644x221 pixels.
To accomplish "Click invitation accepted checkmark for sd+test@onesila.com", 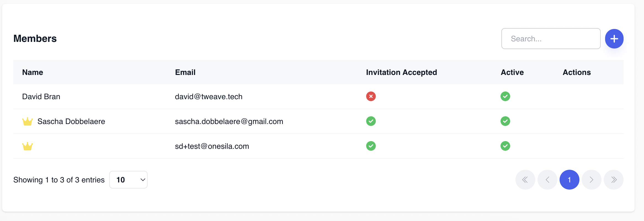I will tap(371, 146).
